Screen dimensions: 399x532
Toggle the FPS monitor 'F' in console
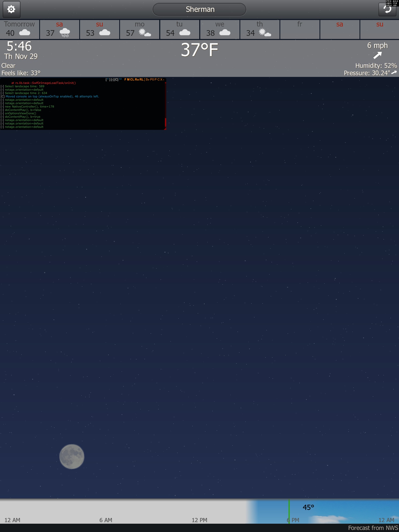(x=125, y=79)
